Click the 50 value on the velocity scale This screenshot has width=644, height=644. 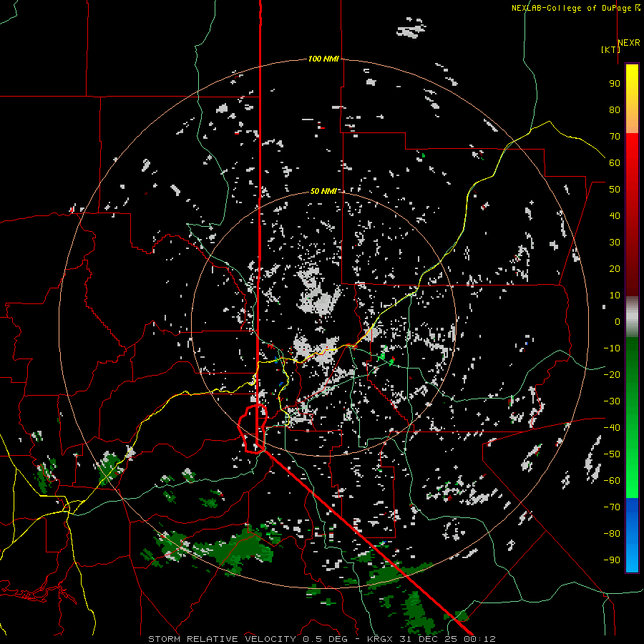coord(615,190)
